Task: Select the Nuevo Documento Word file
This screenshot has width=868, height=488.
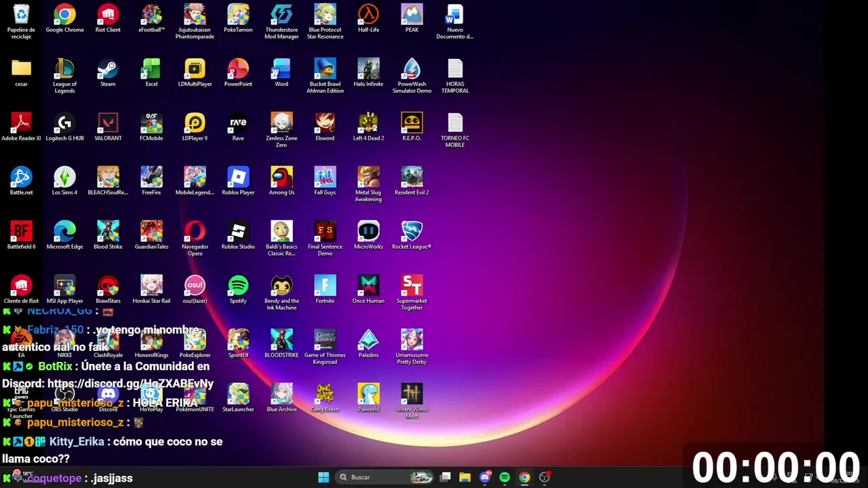Action: tap(455, 22)
